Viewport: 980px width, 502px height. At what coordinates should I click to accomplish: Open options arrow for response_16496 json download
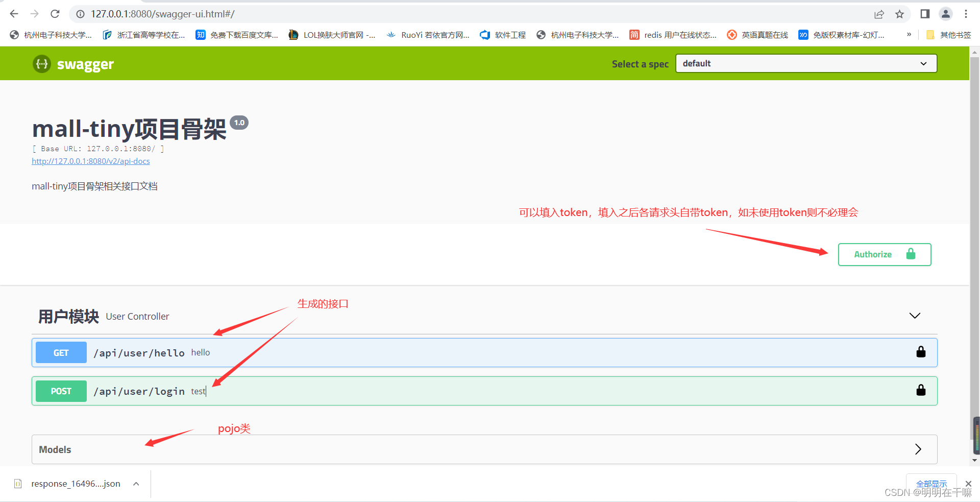click(x=136, y=484)
